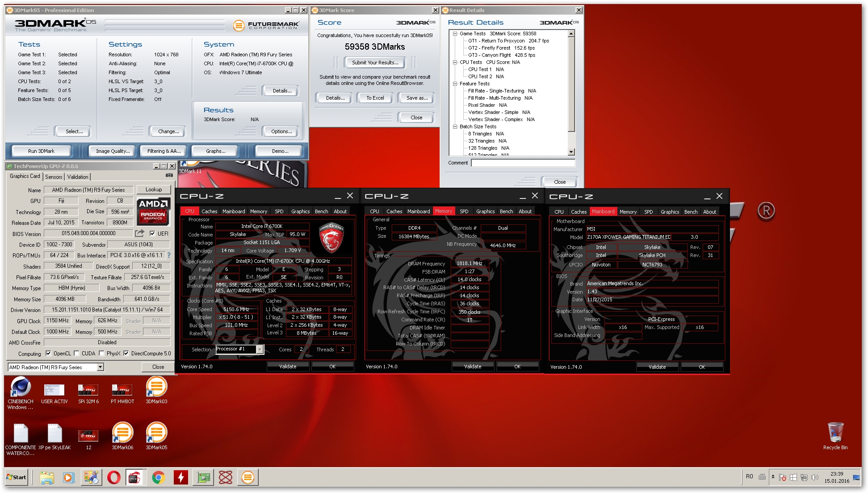The width and height of the screenshot is (868, 493).
Task: Launch the 3DMark06 desktop shortcut
Action: [x=122, y=436]
